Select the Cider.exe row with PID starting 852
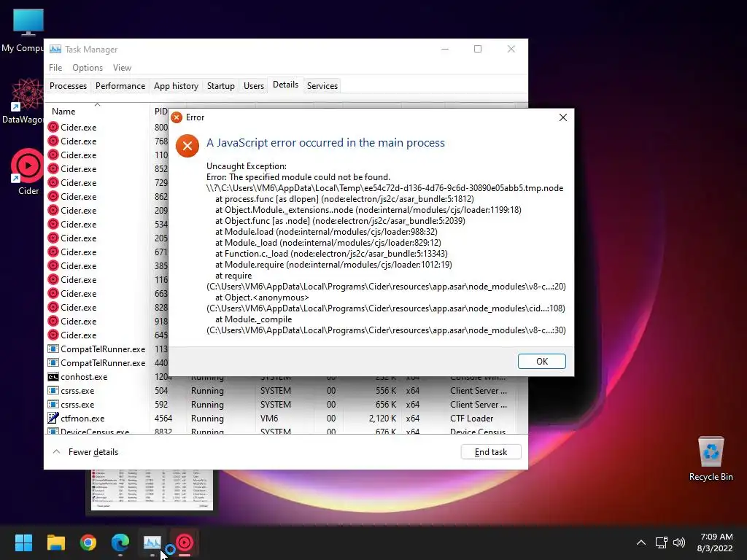747x560 pixels. click(x=108, y=168)
